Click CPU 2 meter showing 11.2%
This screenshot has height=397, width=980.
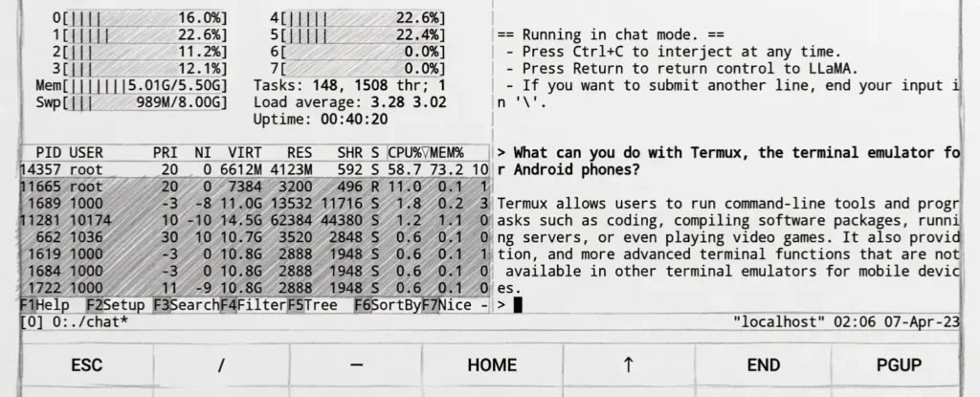(x=140, y=52)
